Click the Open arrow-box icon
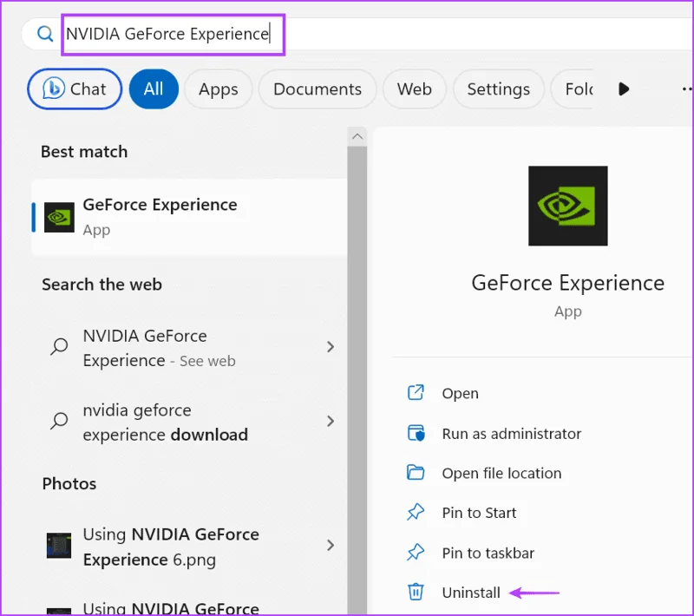 click(x=416, y=392)
